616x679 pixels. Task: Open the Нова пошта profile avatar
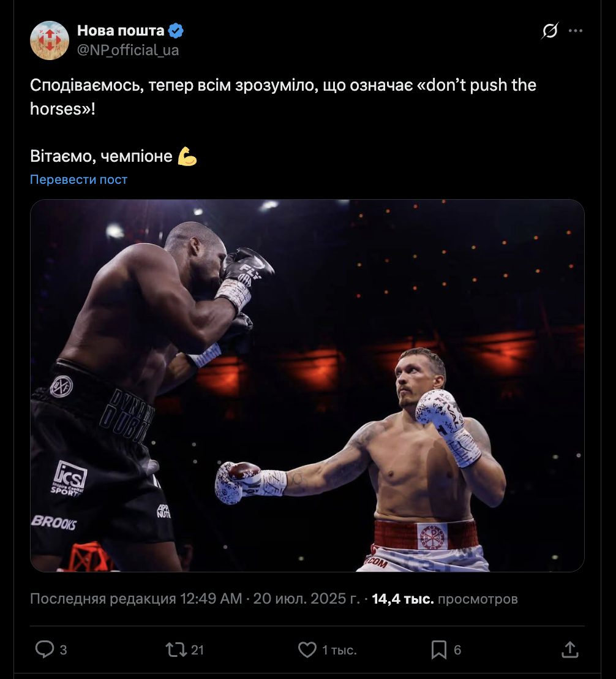50,40
